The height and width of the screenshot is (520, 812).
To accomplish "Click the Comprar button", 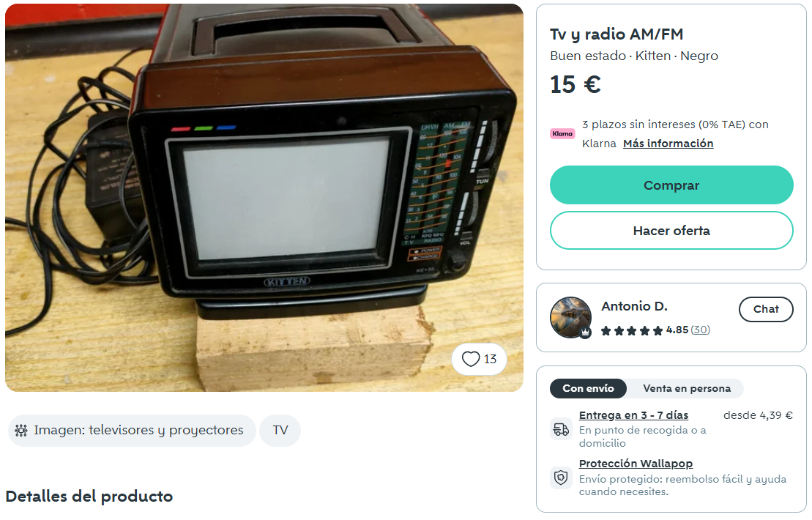I will 671,185.
